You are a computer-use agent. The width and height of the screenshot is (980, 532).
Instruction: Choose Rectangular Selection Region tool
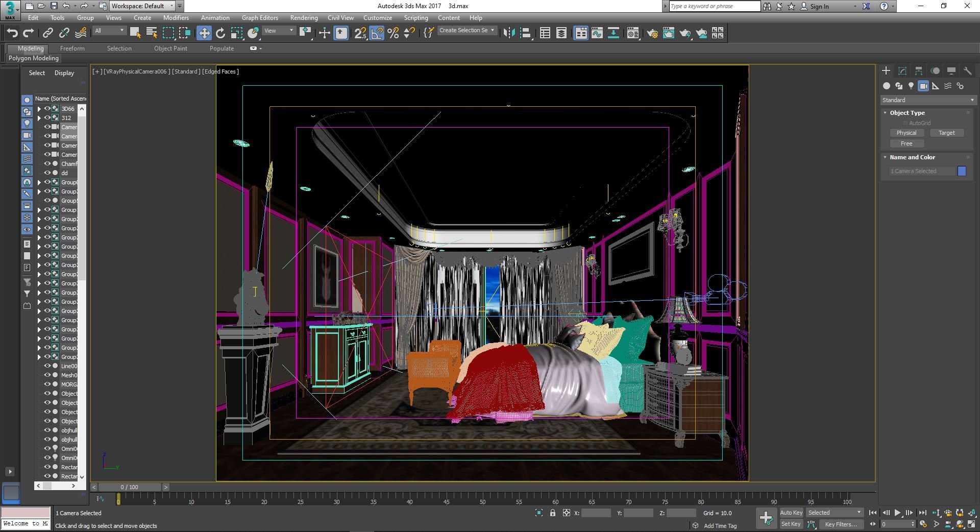168,33
